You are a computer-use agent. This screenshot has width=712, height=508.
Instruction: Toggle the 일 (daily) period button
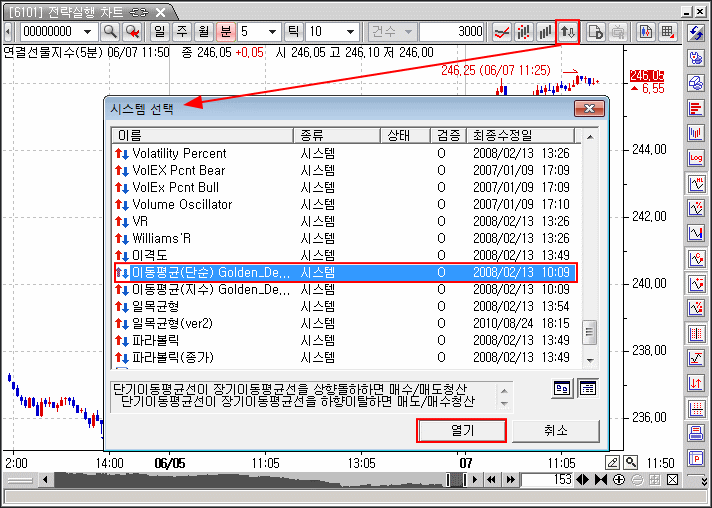click(160, 32)
